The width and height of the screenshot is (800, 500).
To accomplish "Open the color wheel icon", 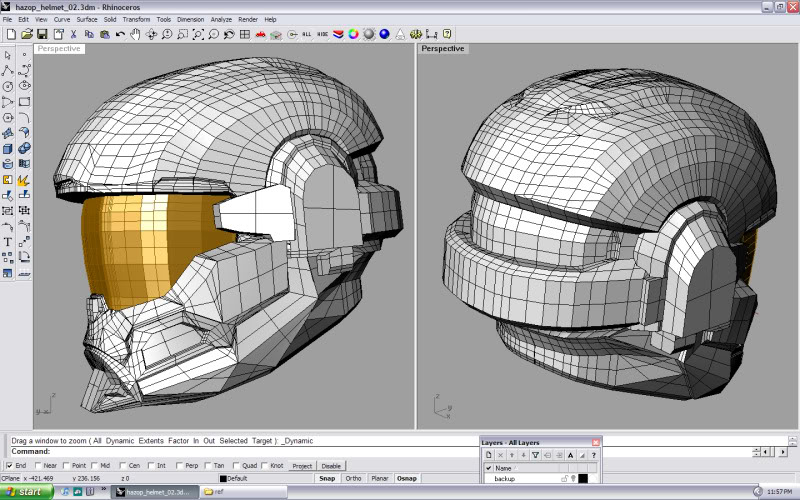I will (353, 34).
